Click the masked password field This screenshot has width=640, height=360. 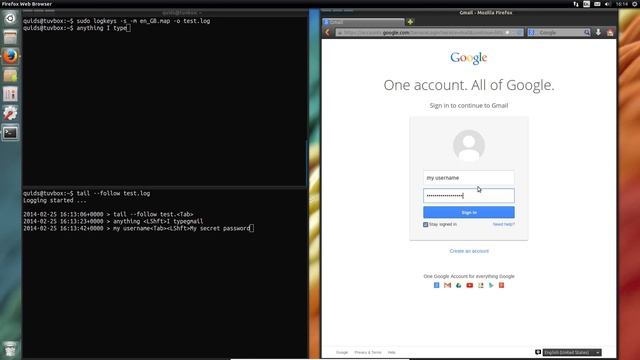point(469,196)
